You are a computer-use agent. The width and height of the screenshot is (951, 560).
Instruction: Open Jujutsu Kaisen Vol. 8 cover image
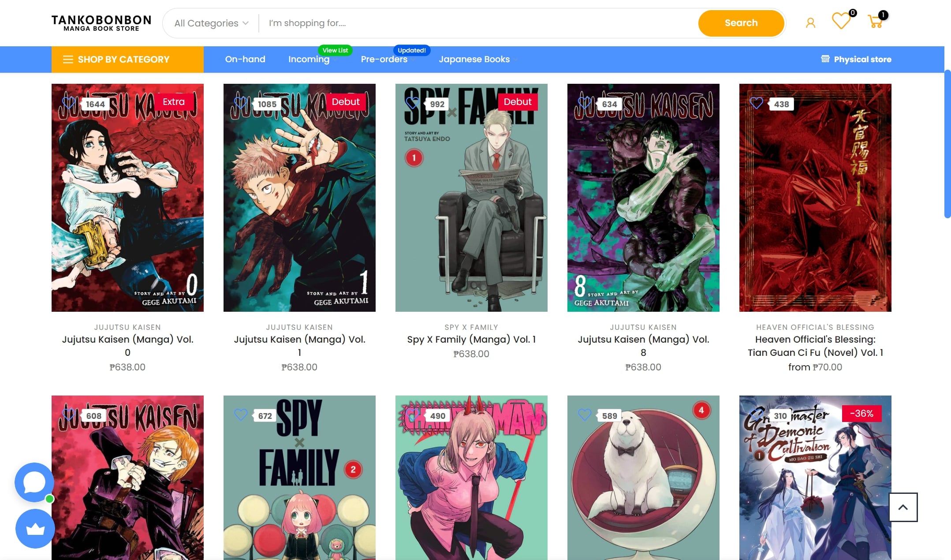[x=643, y=198]
